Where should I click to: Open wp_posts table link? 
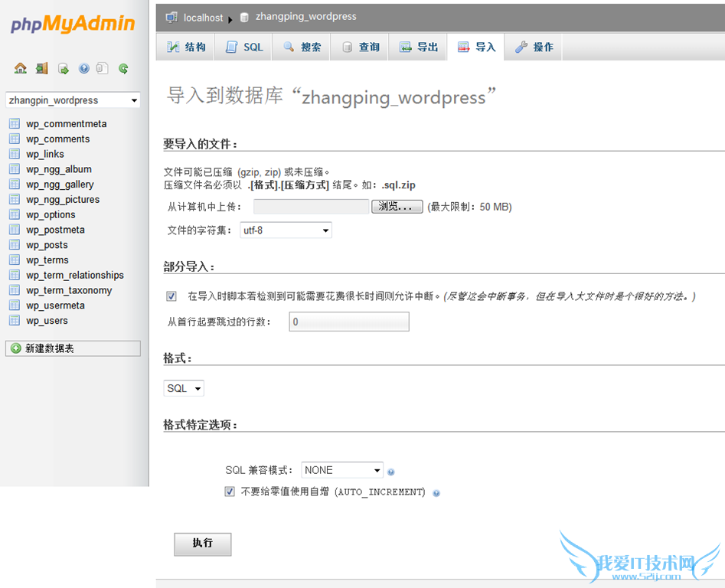point(47,245)
